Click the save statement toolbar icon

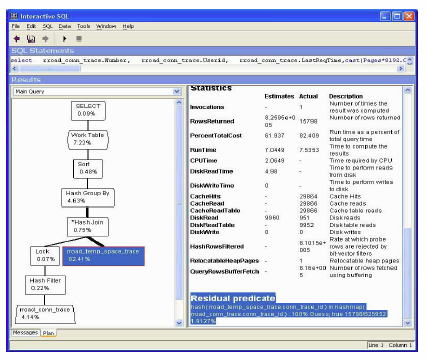pyautogui.click(x=31, y=39)
